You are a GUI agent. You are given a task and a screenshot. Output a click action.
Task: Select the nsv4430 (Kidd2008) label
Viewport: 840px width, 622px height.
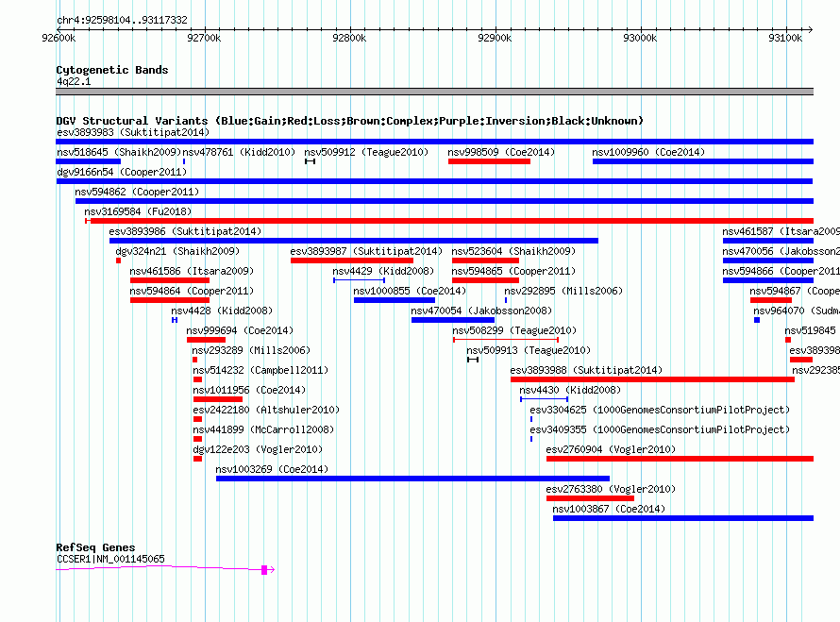(x=570, y=390)
